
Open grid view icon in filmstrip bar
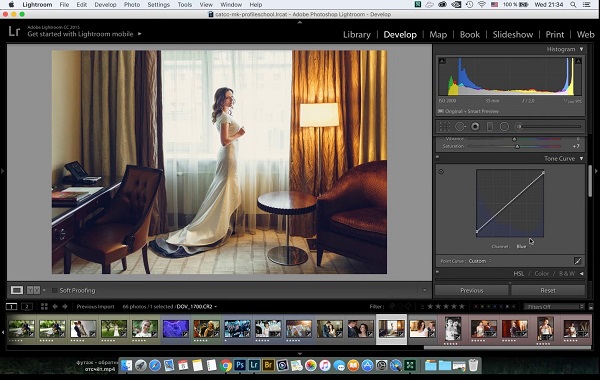pyautogui.click(x=44, y=307)
